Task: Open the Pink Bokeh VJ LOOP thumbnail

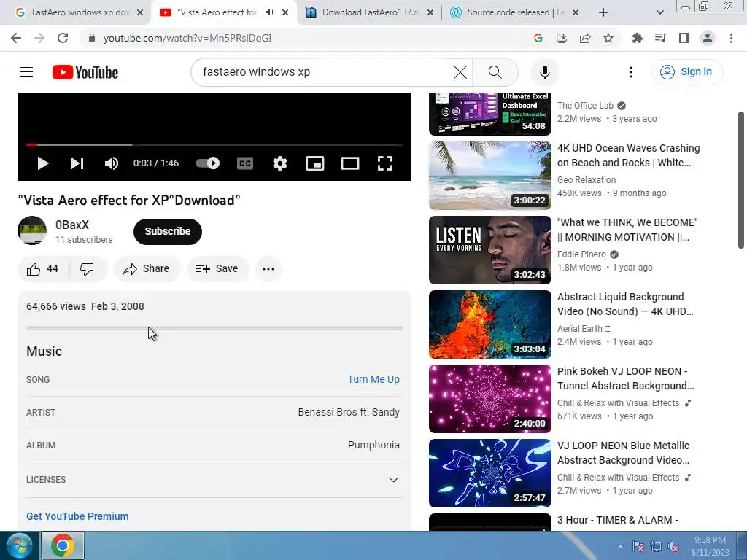Action: pyautogui.click(x=489, y=399)
